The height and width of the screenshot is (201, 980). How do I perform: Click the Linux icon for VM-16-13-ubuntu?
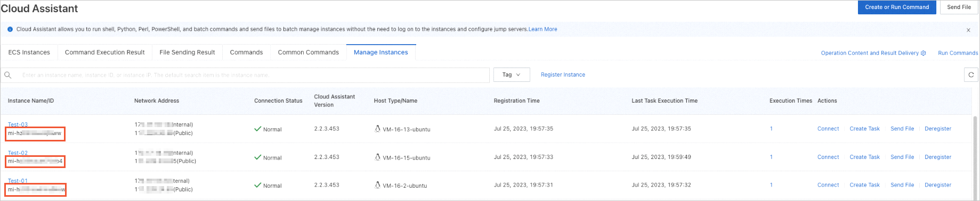[x=378, y=129]
